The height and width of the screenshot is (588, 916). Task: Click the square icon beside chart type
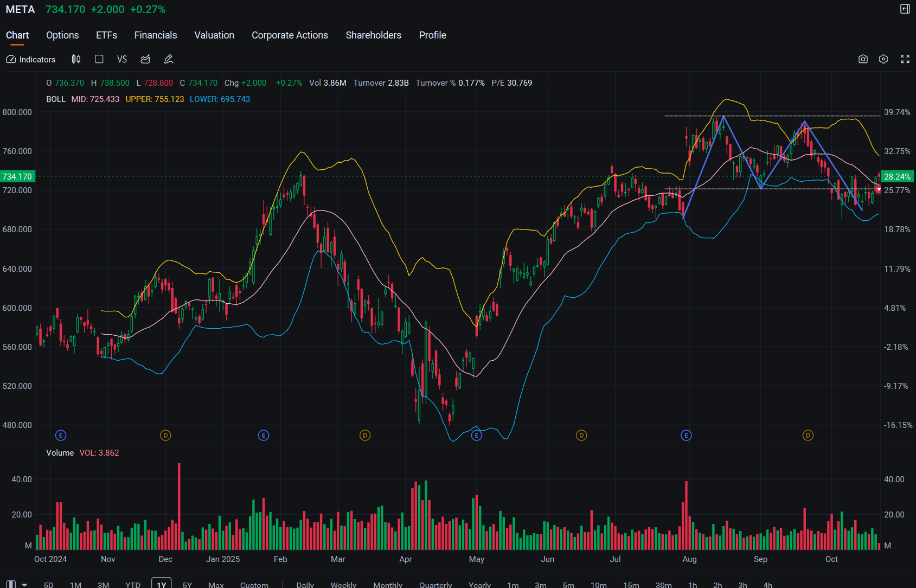pos(99,59)
